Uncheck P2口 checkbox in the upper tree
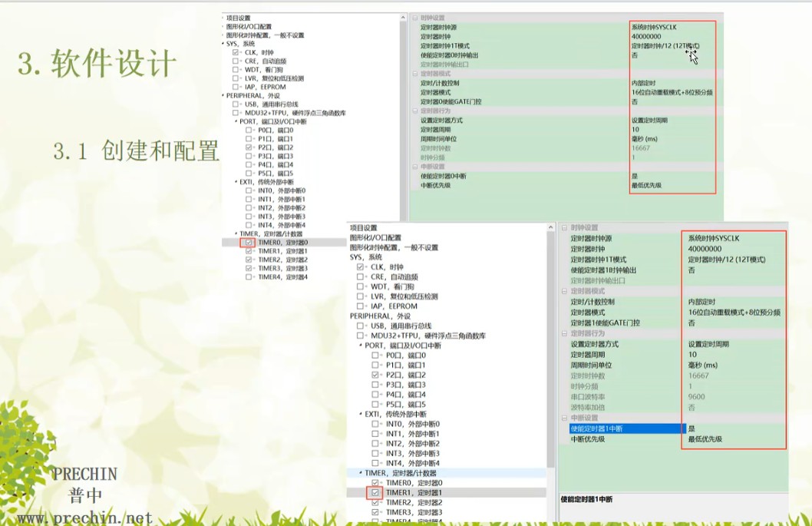Screen dimensions: 812x526 click(x=249, y=147)
